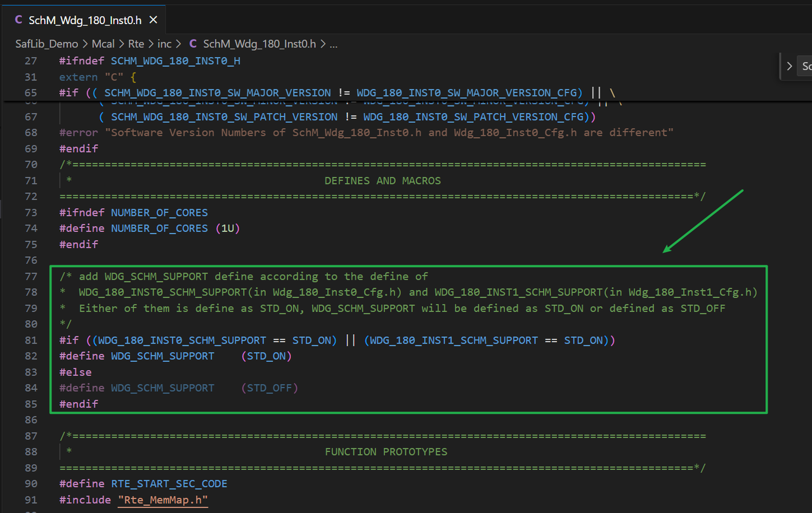The image size is (812, 513).
Task: Click line number 81 to select that line
Action: (30, 340)
